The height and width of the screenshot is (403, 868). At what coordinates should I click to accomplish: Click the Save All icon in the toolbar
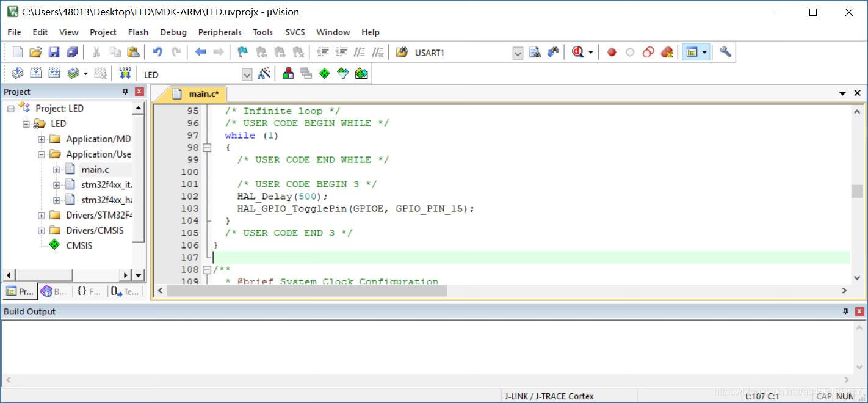pos(73,53)
